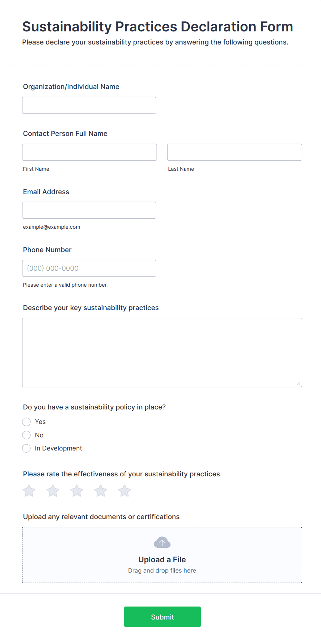Rate effectiveness with the first star

coord(29,491)
